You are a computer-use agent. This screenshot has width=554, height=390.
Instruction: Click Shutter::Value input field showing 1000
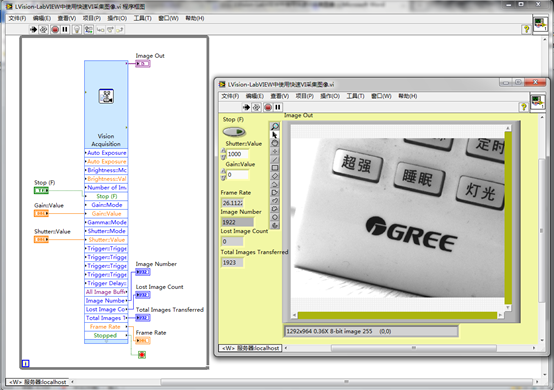coord(237,154)
